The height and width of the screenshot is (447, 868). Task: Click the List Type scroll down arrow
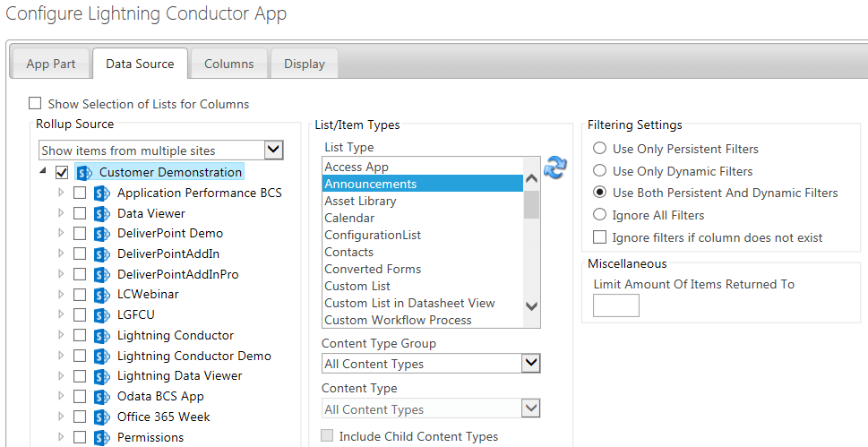tap(531, 305)
